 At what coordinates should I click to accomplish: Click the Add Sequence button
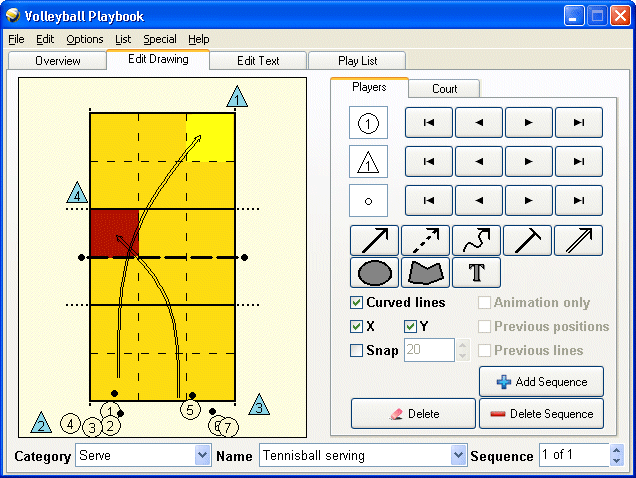click(541, 382)
